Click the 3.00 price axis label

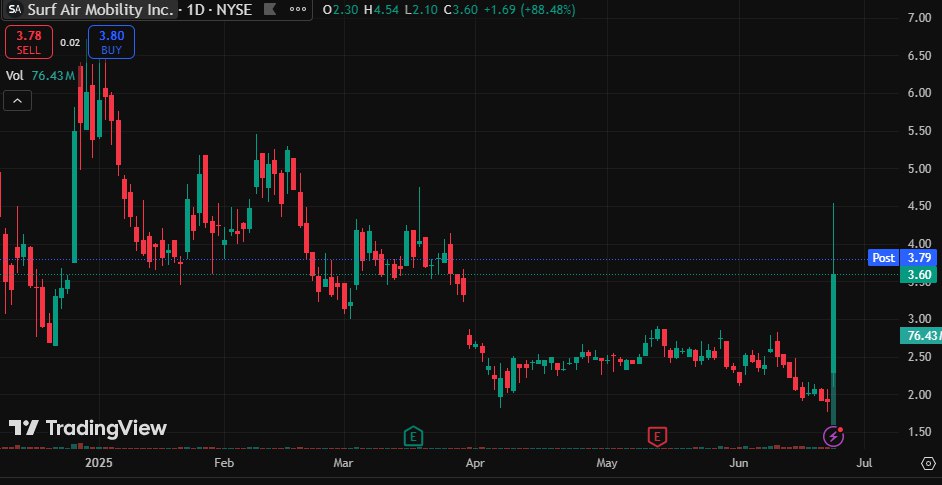(x=919, y=319)
